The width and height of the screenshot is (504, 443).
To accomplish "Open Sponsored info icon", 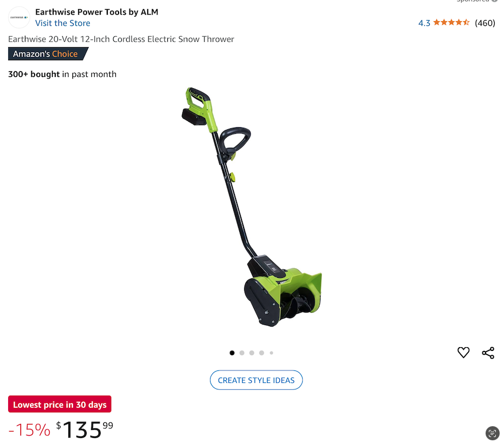I will 494,1.
